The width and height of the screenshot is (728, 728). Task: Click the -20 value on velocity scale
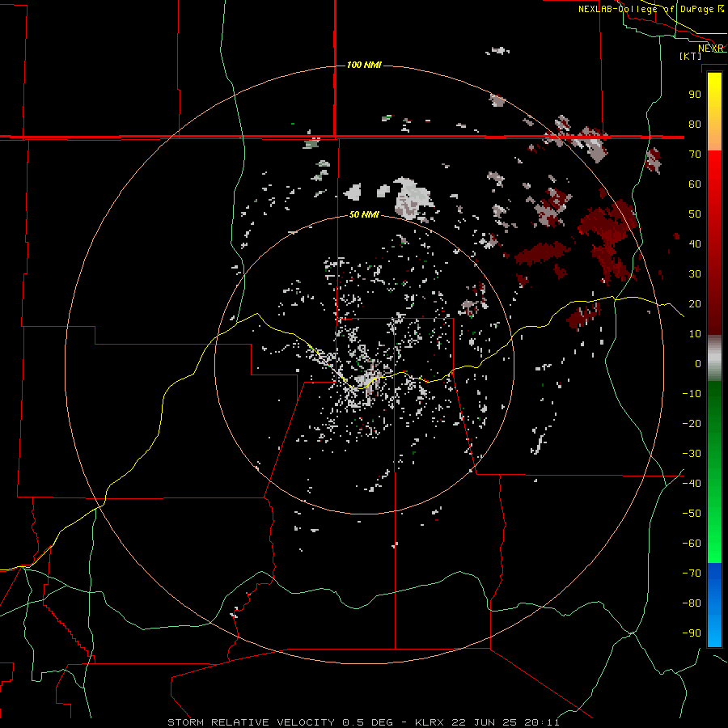[x=692, y=423]
